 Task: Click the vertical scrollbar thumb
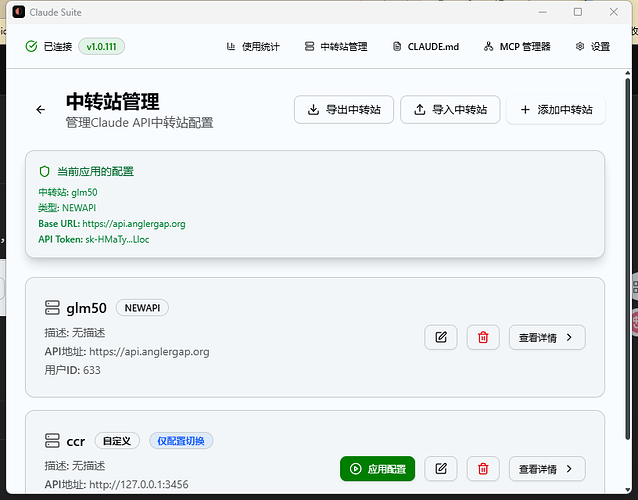(627, 259)
